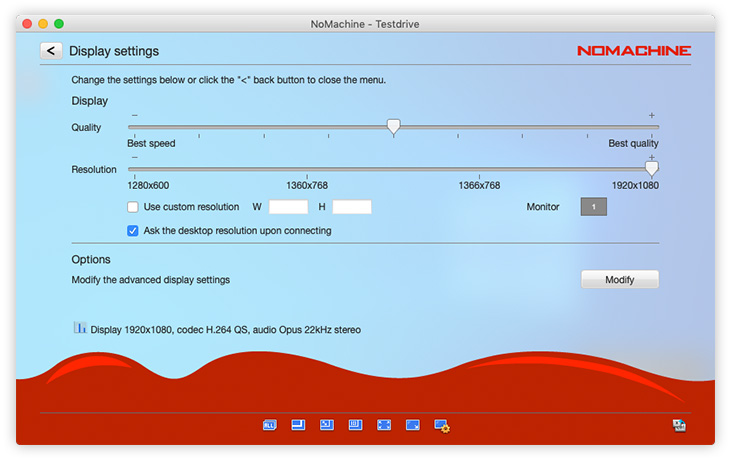Click the Resolution slider handle at 1920x1080
This screenshot has height=458, width=730.
pos(651,169)
